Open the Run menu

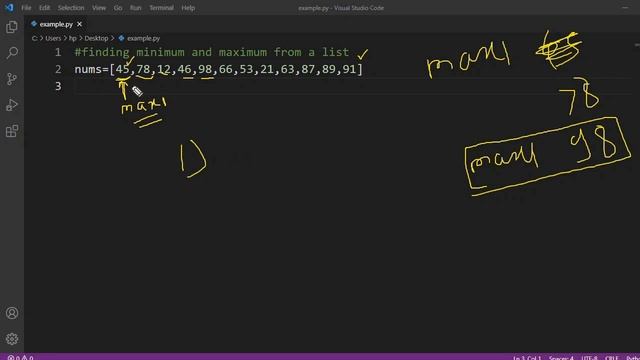pyautogui.click(x=136, y=8)
